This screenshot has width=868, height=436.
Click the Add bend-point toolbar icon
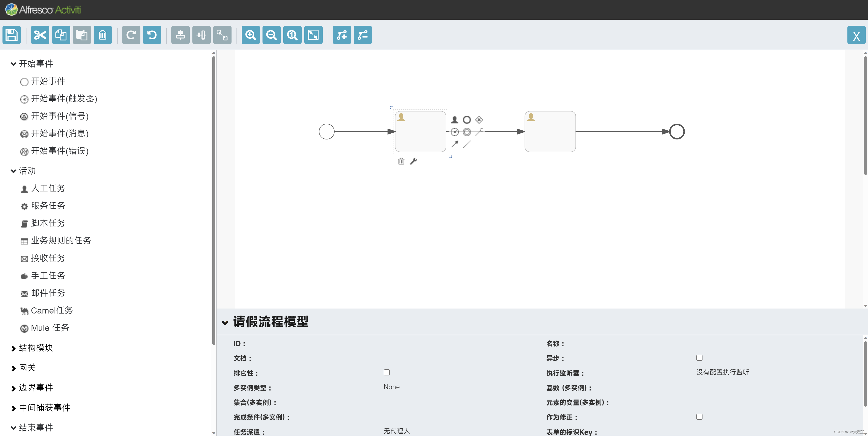pos(342,35)
